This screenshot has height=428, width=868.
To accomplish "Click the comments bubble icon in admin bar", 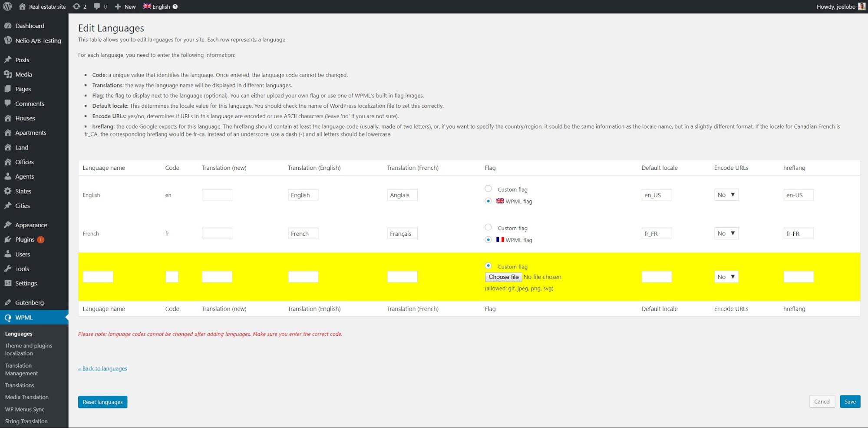I will point(97,7).
